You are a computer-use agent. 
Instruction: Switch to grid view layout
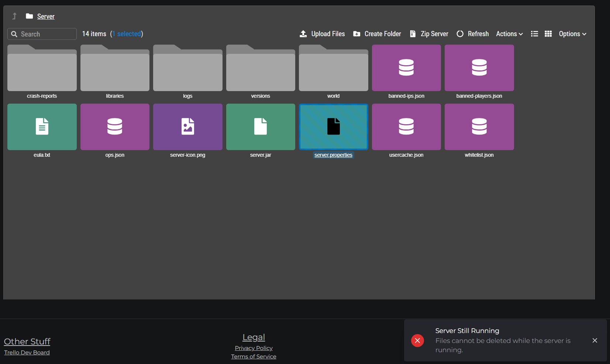point(548,34)
